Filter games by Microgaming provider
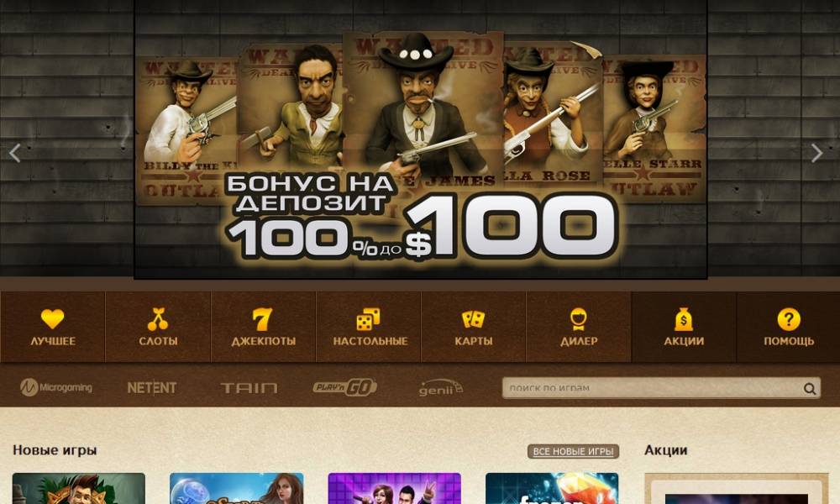This screenshot has height=504, width=840. 56,387
